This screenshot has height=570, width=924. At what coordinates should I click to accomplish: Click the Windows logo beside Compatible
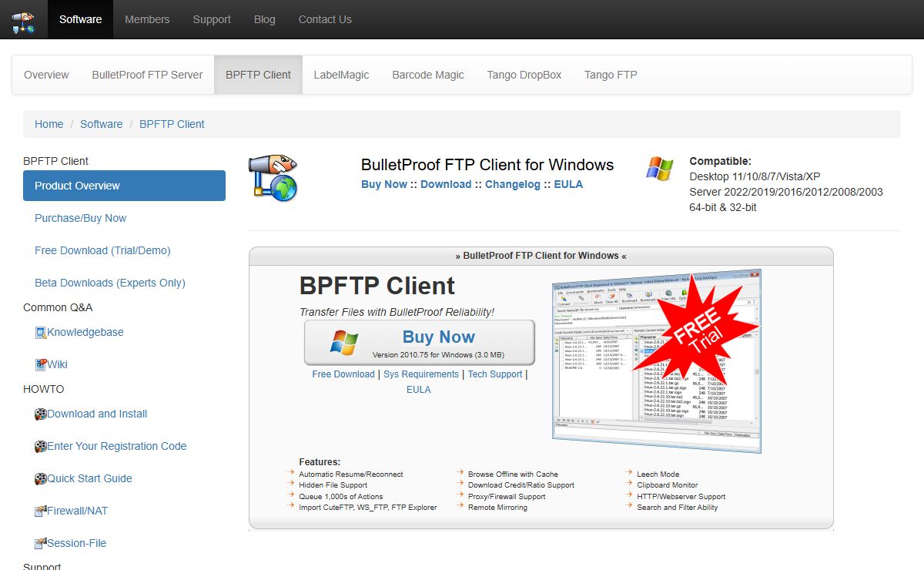[x=660, y=169]
